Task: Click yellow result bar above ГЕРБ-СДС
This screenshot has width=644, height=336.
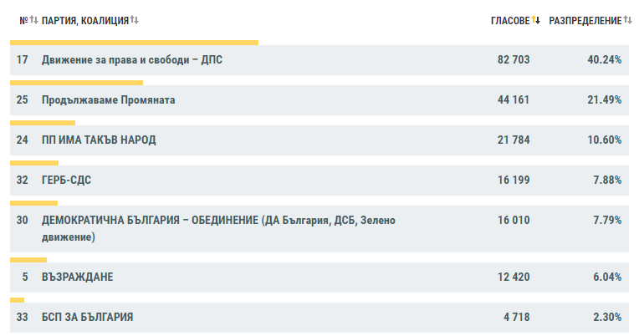Action: (34, 163)
